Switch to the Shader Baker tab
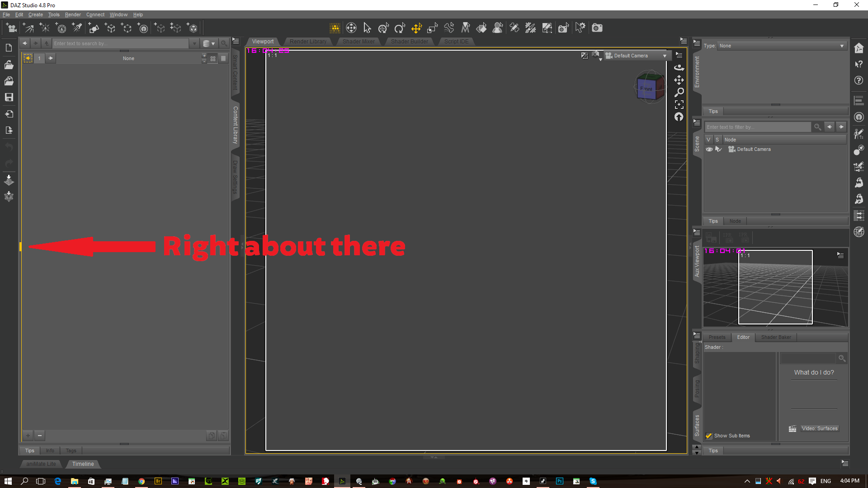868x488 pixels. (x=776, y=337)
